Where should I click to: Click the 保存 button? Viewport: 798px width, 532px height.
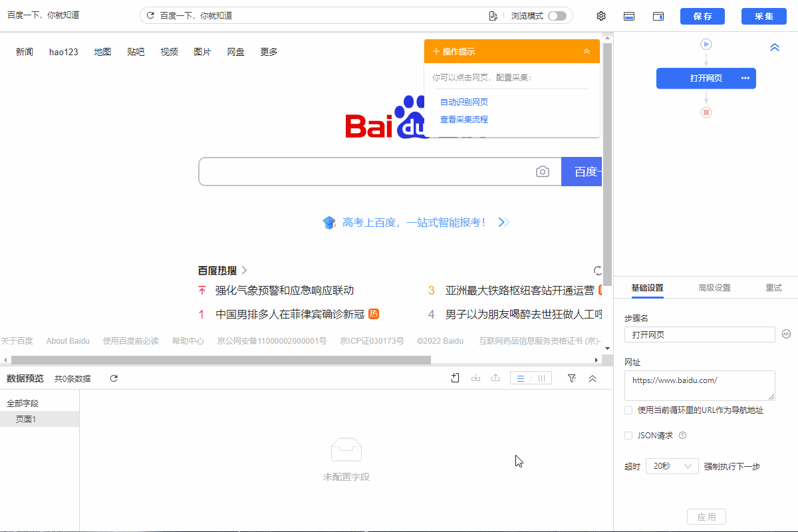pyautogui.click(x=702, y=16)
